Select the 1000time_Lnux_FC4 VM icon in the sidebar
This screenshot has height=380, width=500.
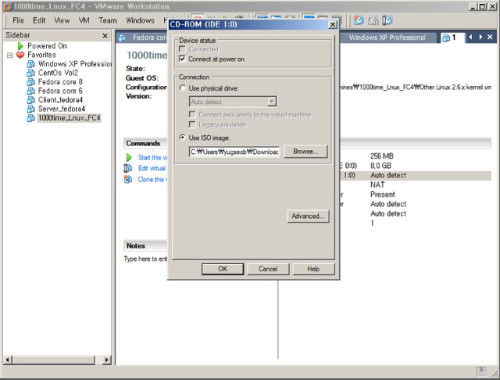(31, 118)
